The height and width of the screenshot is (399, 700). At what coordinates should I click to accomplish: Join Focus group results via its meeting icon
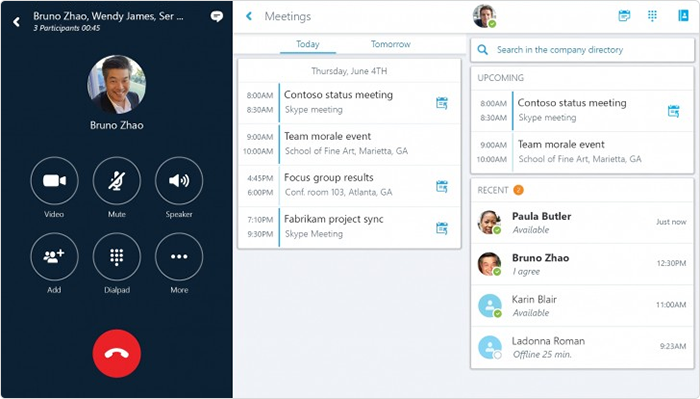tap(442, 187)
